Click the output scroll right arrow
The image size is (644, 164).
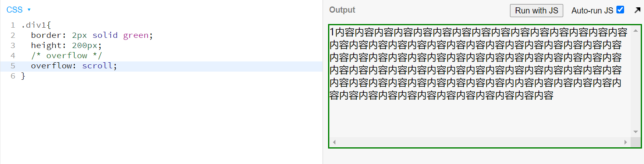pos(626,142)
